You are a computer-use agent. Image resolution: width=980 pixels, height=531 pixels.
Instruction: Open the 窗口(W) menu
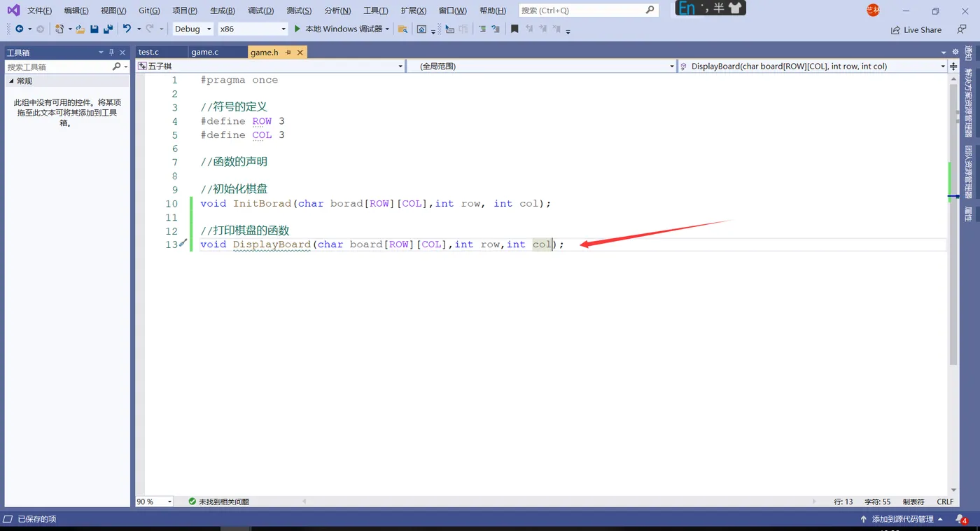[452, 11]
